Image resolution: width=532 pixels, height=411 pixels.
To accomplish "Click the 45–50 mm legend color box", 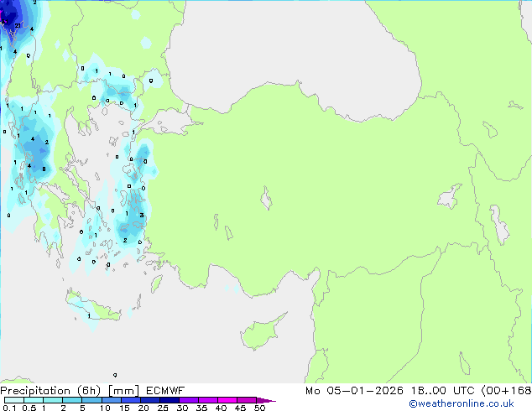I will pyautogui.click(x=247, y=400).
